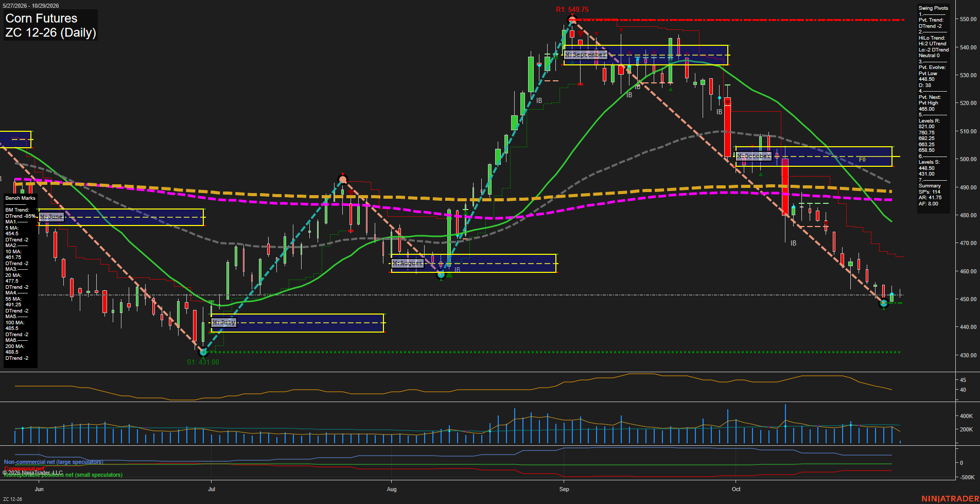
Task: Click the Aug time axis label
Action: (x=392, y=489)
